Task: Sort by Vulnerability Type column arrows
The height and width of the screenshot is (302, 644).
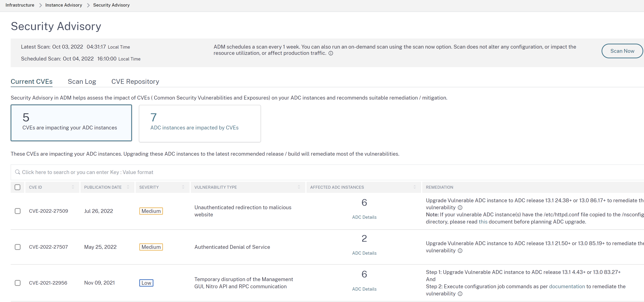Action: click(299, 187)
